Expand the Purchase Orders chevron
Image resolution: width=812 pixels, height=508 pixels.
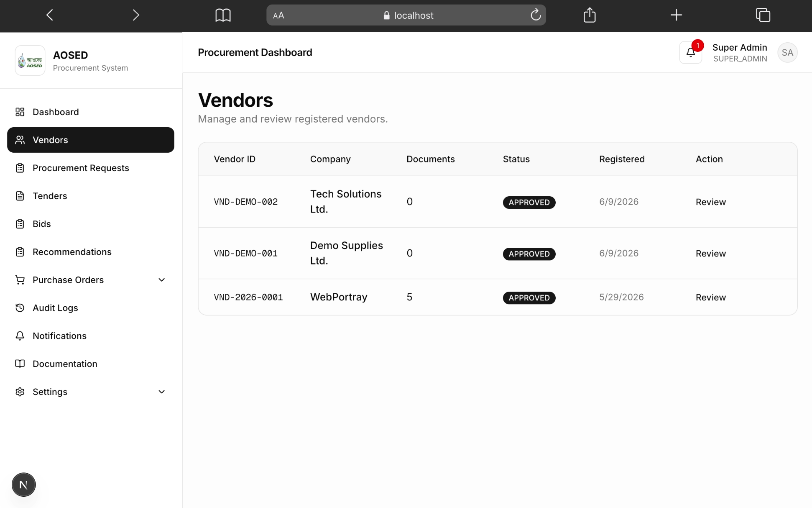pos(161,280)
